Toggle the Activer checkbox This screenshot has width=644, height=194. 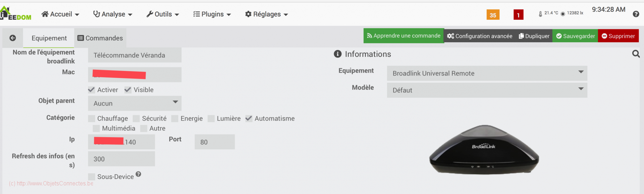coord(92,90)
